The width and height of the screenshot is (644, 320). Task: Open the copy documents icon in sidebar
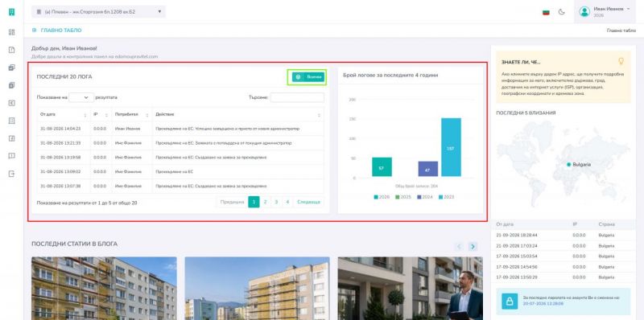click(x=11, y=85)
